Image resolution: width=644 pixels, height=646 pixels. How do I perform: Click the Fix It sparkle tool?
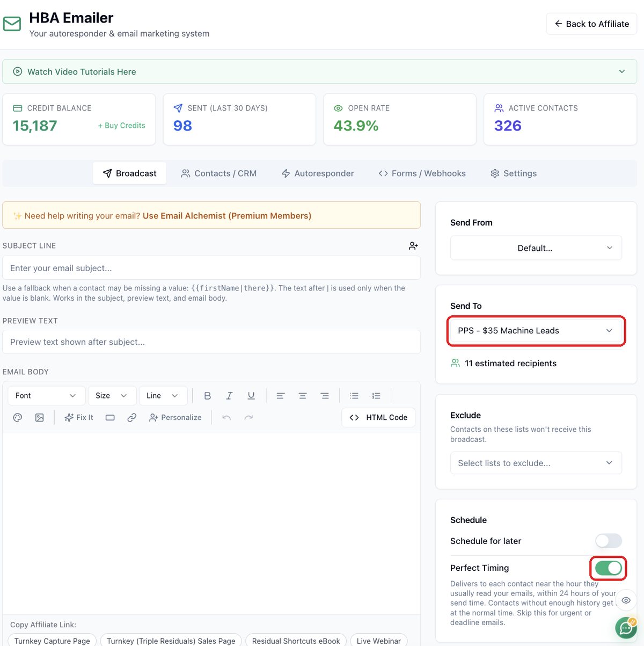(79, 418)
